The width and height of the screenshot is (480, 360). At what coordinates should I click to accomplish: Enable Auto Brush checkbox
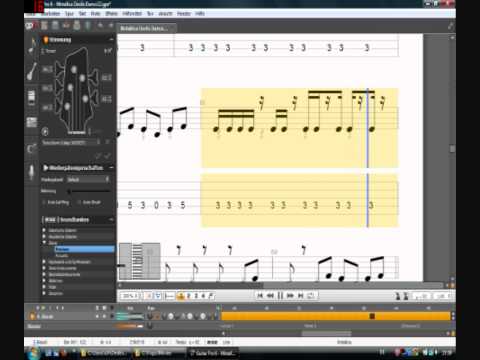[79, 202]
